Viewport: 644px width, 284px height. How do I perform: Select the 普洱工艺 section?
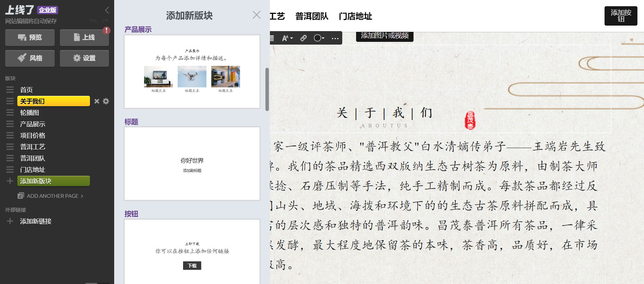coord(33,147)
